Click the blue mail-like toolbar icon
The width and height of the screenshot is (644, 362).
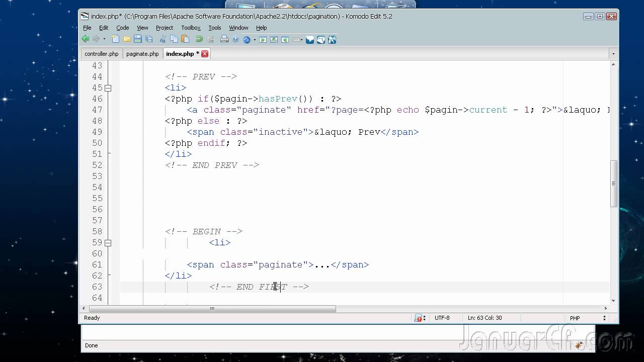pyautogui.click(x=310, y=40)
